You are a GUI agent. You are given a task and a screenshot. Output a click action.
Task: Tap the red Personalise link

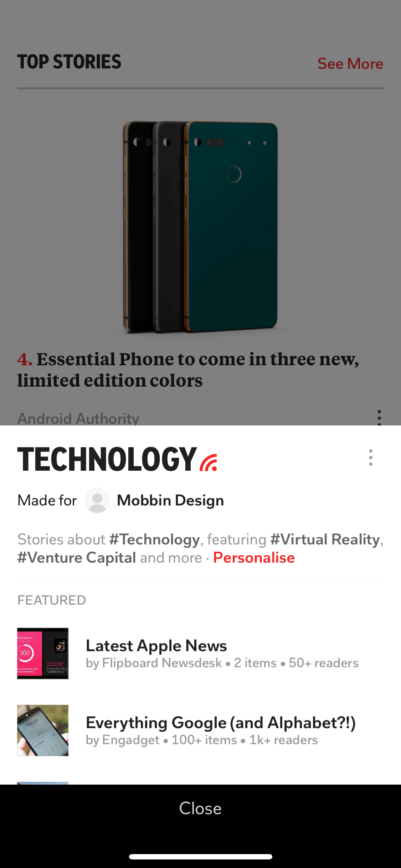point(254,558)
